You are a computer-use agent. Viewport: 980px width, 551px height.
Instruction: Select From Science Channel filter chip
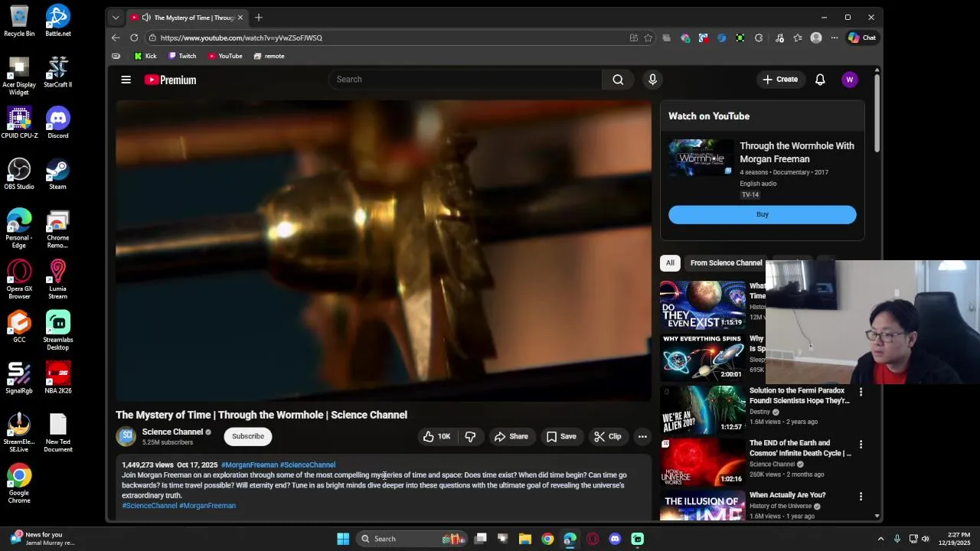point(726,262)
